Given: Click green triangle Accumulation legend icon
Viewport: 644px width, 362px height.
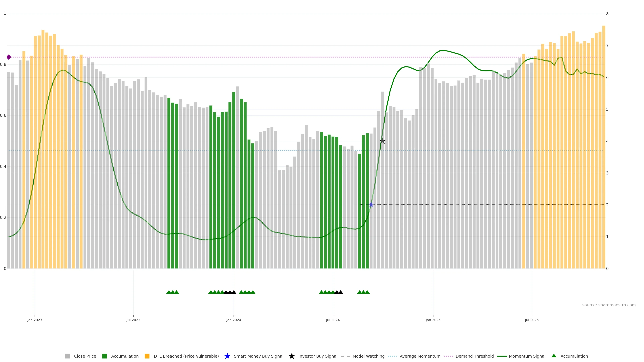Looking at the screenshot, I should click(554, 356).
